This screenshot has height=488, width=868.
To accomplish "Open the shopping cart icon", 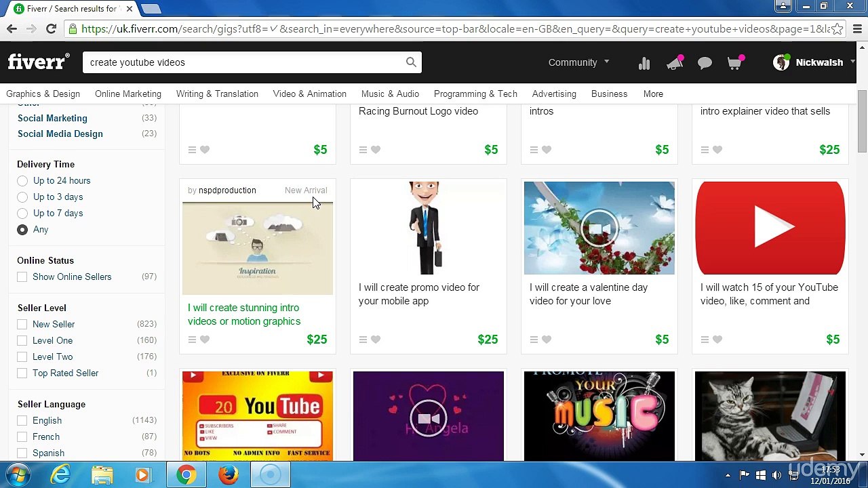I will (735, 62).
